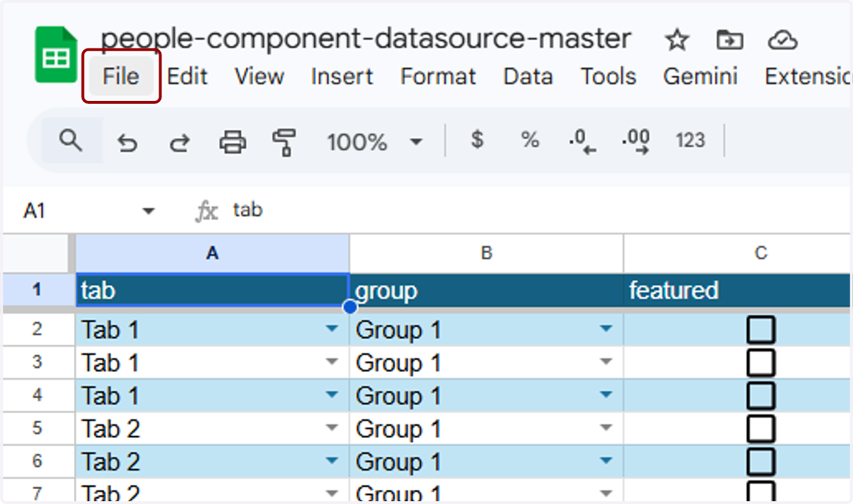Open the Group 1 dropdown in row 5
The image size is (853, 504).
click(606, 428)
